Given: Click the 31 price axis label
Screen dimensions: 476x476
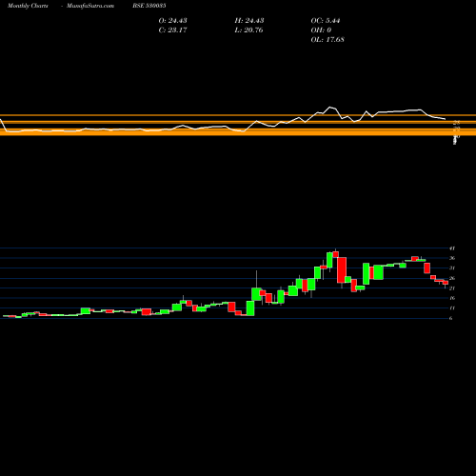Looking at the screenshot, I should pos(452,268).
